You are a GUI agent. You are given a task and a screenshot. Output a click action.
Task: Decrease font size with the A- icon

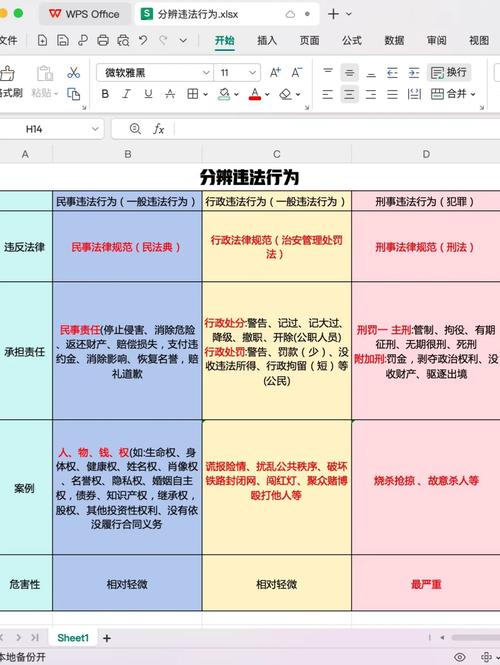tap(296, 73)
